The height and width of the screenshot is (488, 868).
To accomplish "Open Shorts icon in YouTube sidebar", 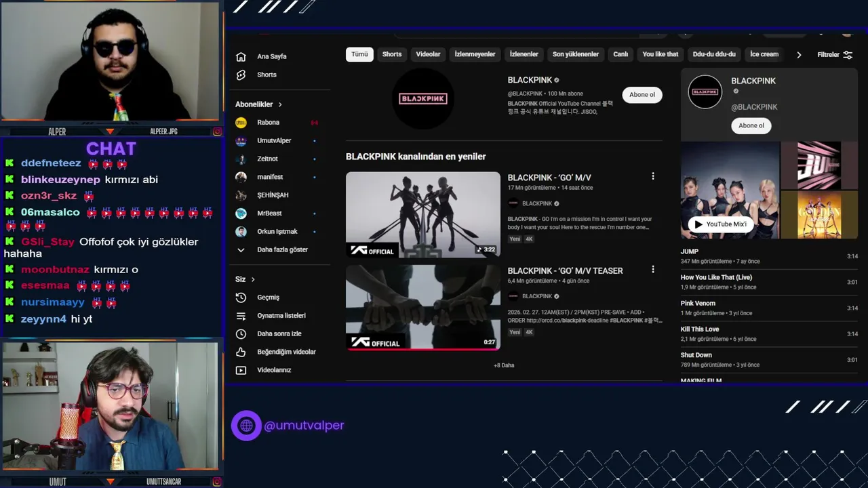I will pyautogui.click(x=241, y=75).
